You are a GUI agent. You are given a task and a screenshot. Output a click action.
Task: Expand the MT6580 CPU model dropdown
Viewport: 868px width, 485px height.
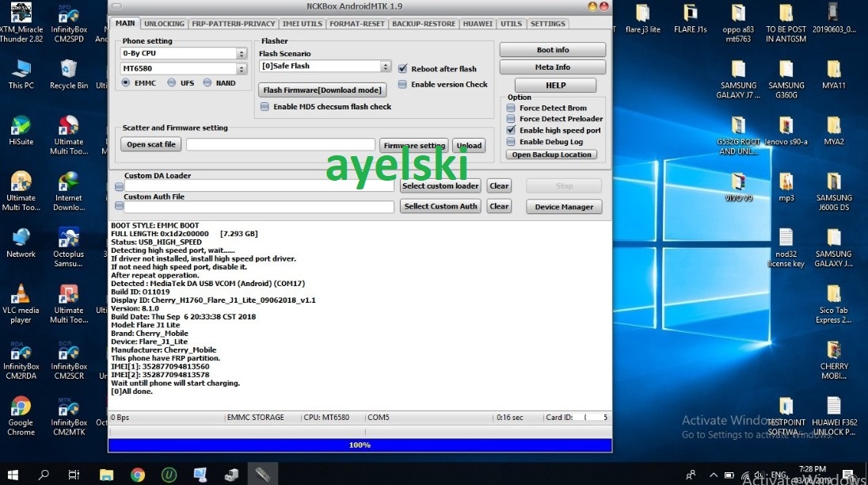242,69
